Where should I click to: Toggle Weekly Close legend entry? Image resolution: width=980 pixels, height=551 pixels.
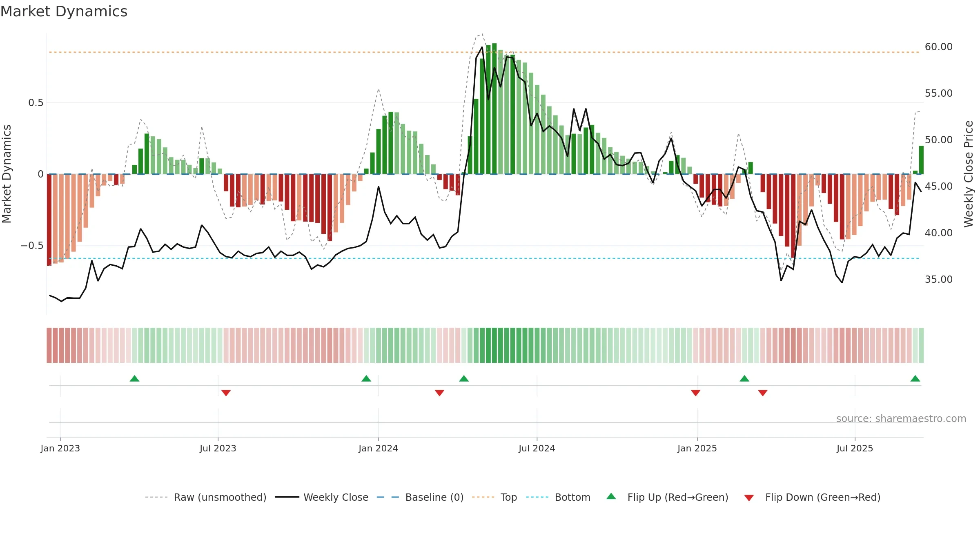coord(321,497)
